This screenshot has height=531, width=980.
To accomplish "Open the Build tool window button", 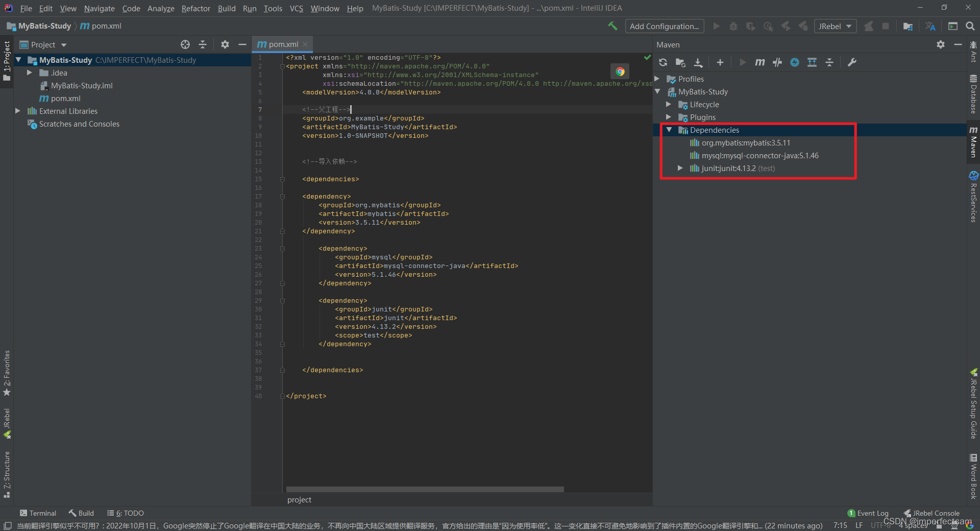I will point(81,513).
